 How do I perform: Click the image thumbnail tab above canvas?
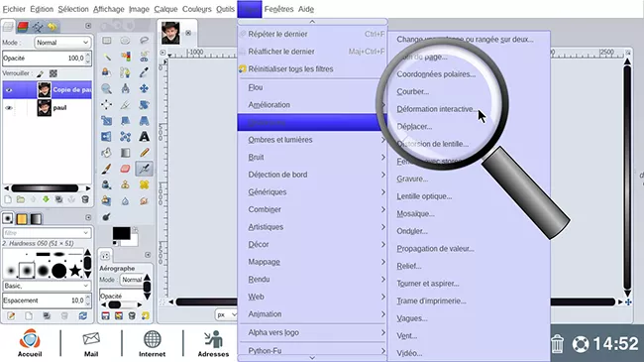click(170, 33)
